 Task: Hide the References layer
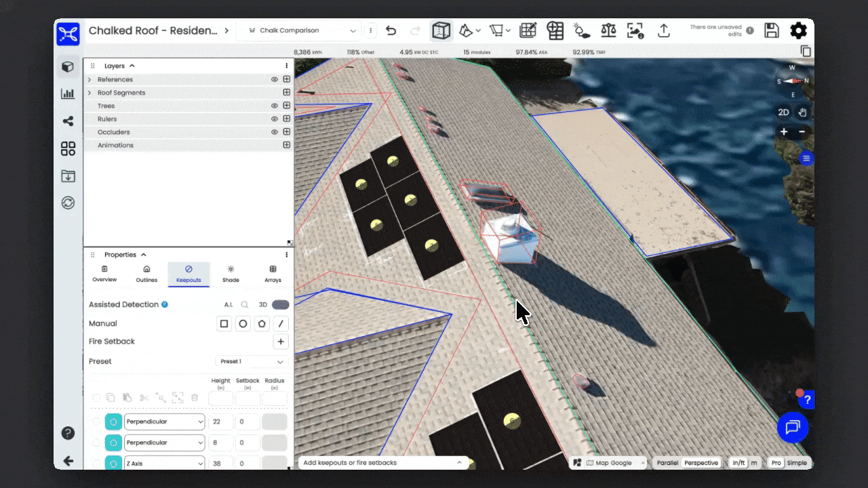click(x=275, y=79)
